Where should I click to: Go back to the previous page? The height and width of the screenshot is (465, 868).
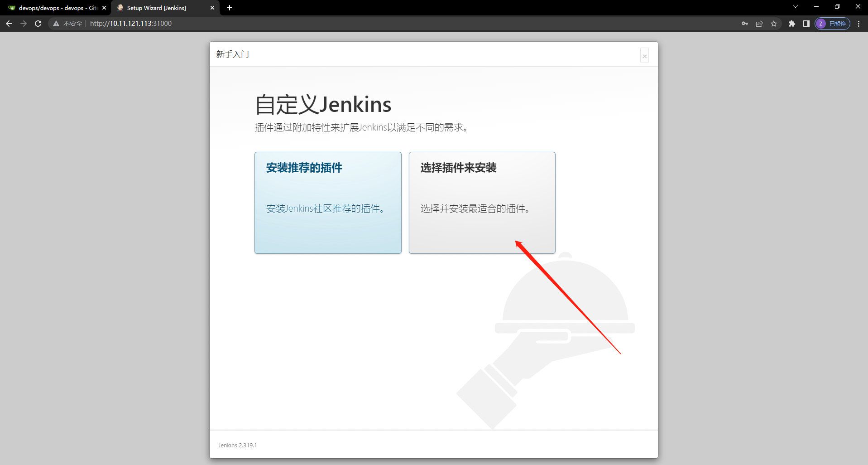click(9, 24)
